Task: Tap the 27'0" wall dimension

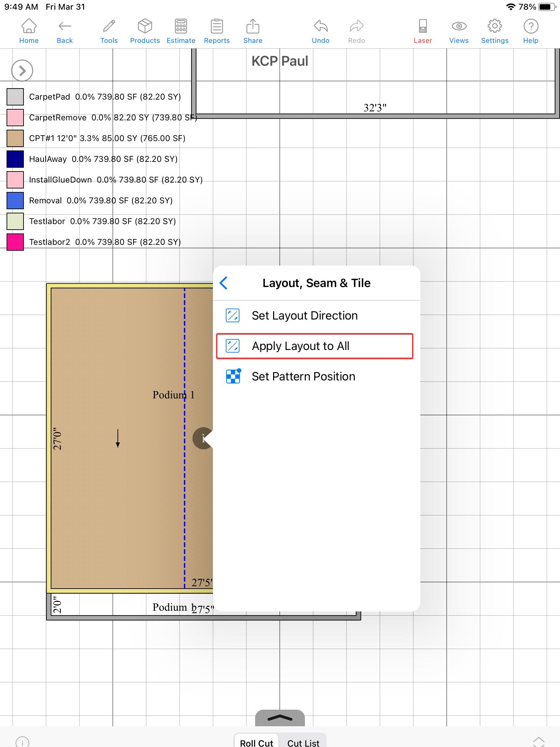Action: [57, 439]
